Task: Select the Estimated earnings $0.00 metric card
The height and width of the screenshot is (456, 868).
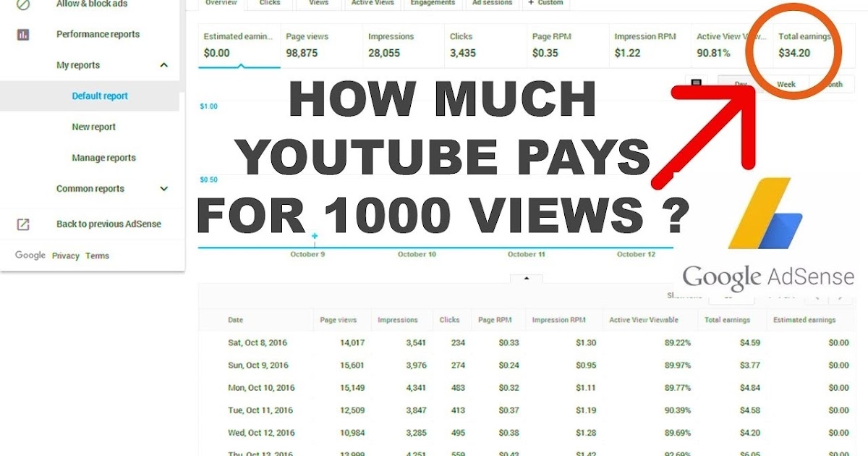Action: pos(239,45)
